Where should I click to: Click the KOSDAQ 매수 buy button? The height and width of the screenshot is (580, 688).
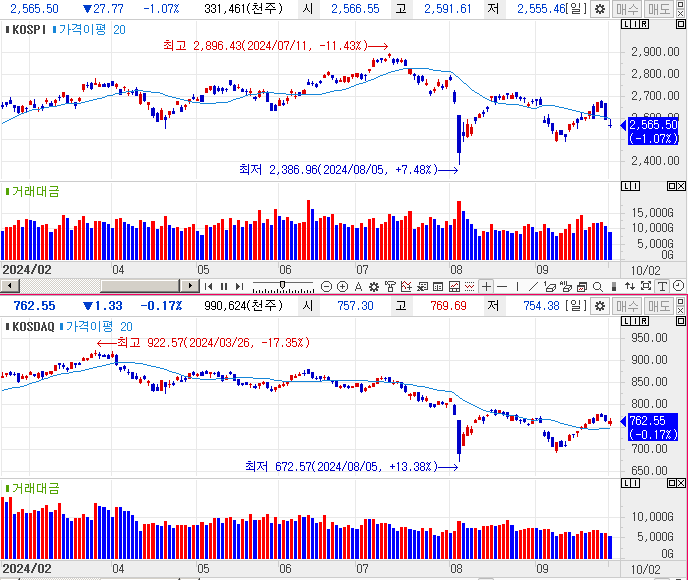coord(626,306)
